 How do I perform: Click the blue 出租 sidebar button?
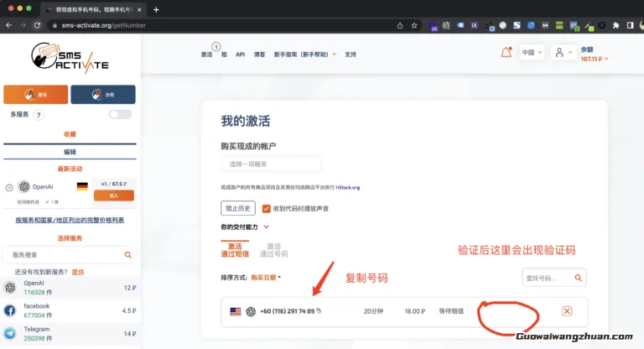coord(103,95)
